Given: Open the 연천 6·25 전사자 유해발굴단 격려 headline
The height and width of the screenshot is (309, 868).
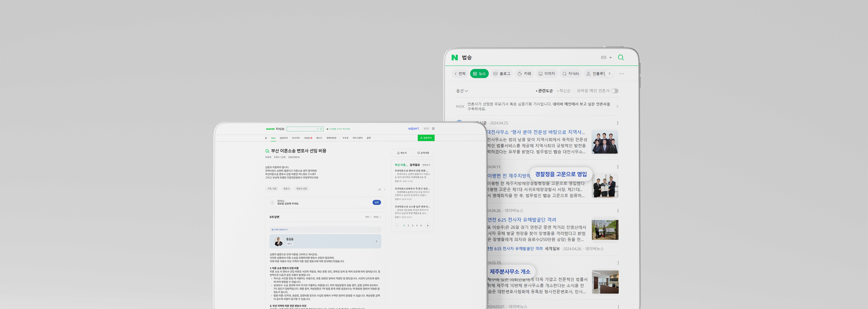Looking at the screenshot, I should 522,220.
